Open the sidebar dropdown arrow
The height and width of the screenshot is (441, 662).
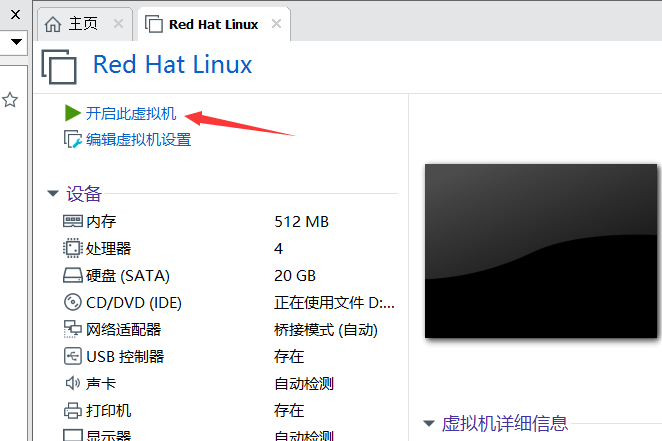coord(16,42)
